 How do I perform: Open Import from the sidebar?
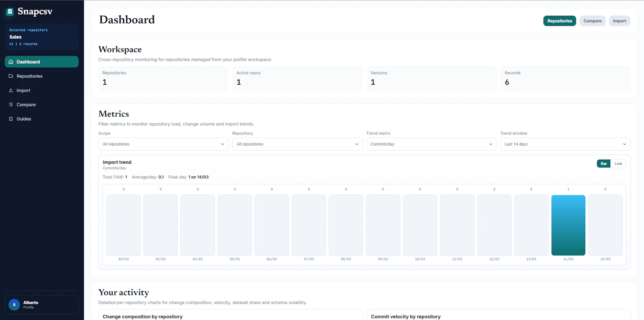point(41,90)
